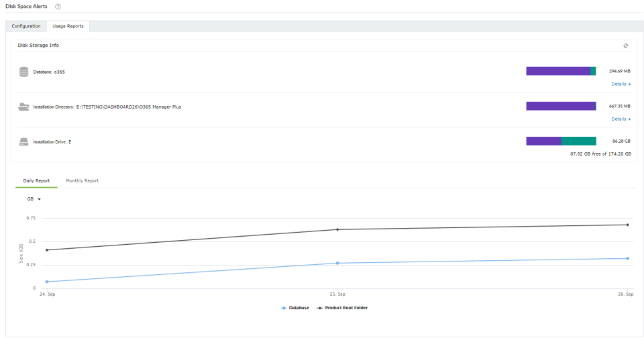Click the 24 Sep Product Root Folder point

point(47,250)
